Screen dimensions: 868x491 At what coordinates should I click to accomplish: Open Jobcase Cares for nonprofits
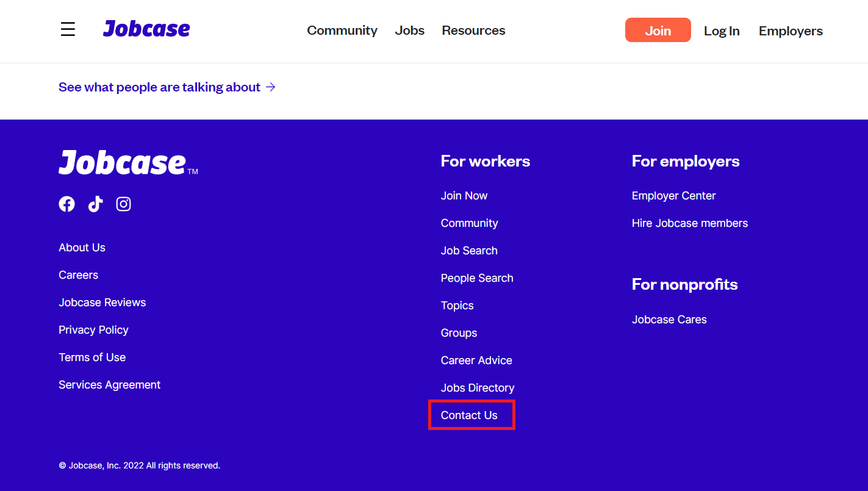pos(669,319)
